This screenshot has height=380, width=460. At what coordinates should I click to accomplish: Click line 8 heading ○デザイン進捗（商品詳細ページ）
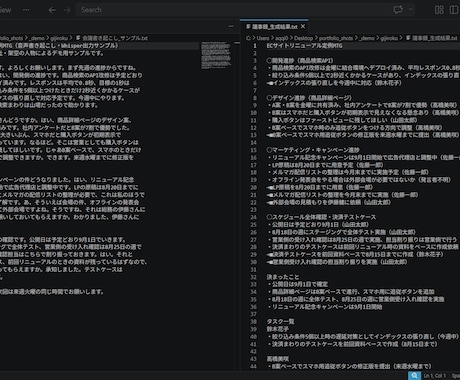coord(309,98)
